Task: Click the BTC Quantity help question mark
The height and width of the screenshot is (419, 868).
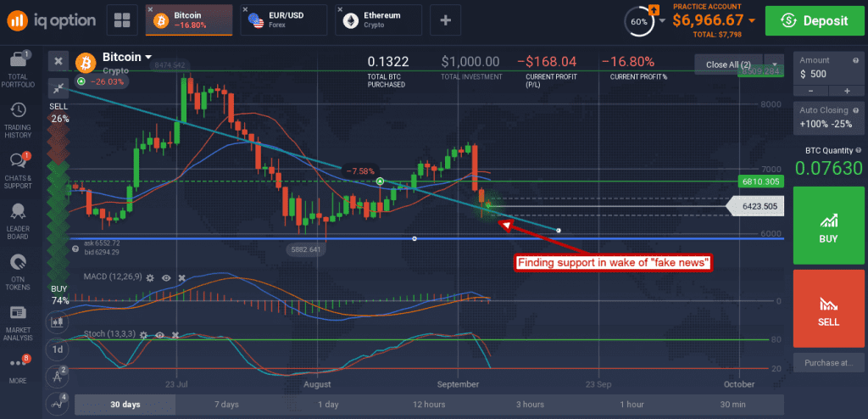Action: pyautogui.click(x=859, y=150)
